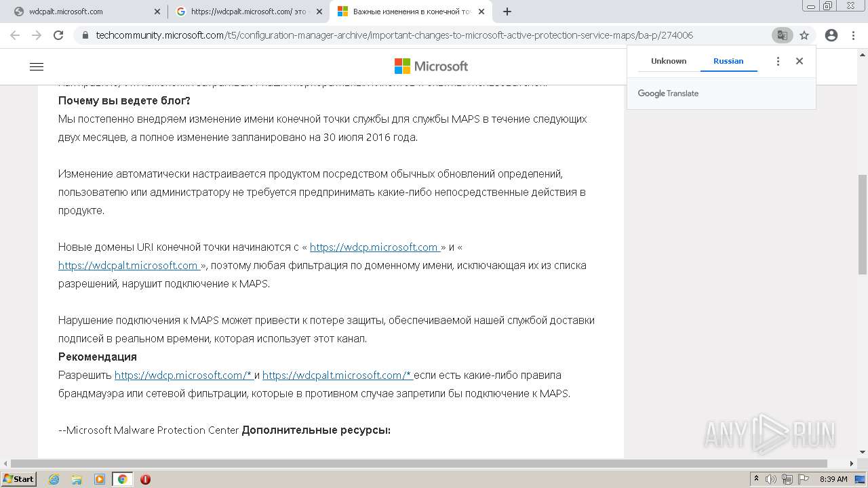
Task: Click scroll up arrow of page
Action: coord(862,54)
